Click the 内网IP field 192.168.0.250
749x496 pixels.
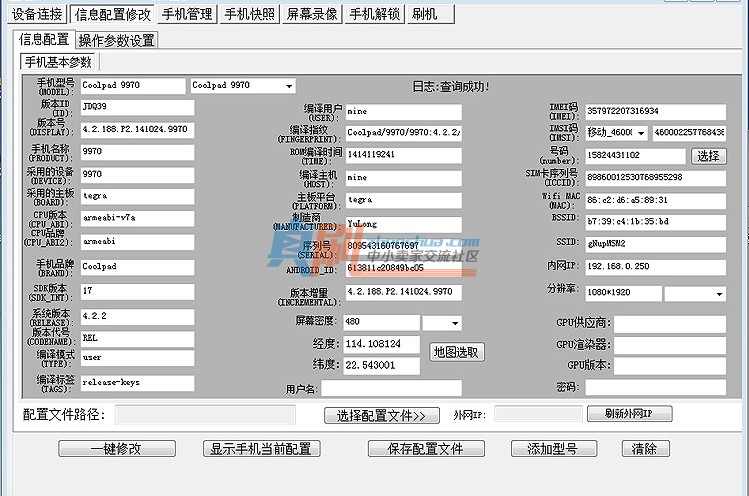click(655, 268)
